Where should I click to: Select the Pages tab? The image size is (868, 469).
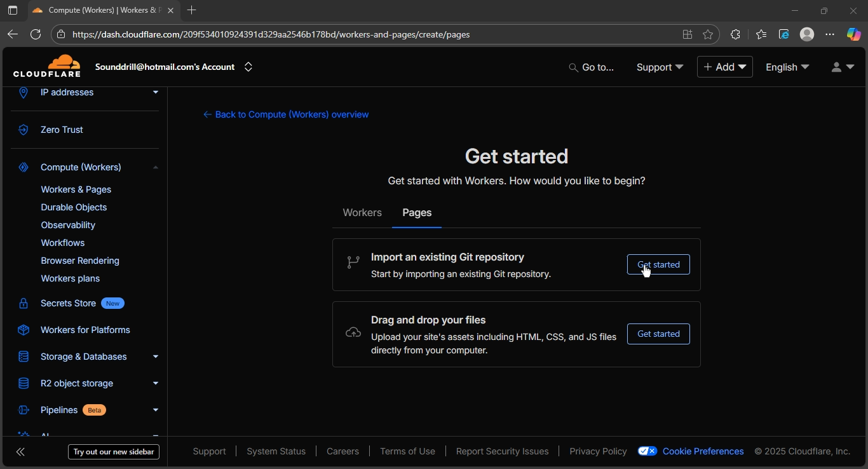(417, 213)
